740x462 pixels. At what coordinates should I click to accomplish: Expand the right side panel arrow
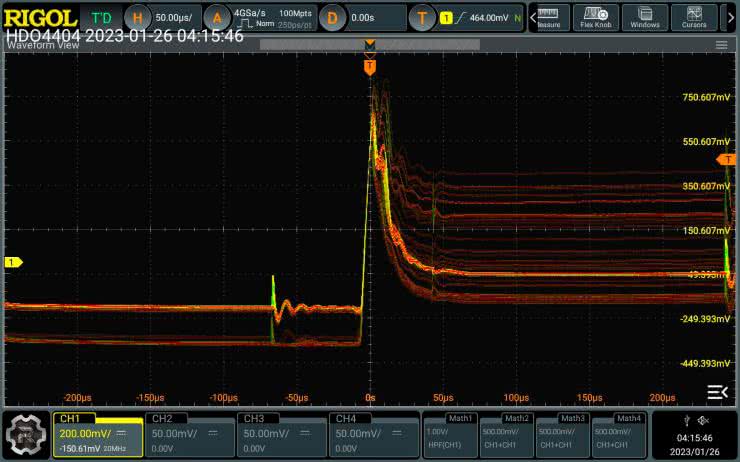point(717,391)
